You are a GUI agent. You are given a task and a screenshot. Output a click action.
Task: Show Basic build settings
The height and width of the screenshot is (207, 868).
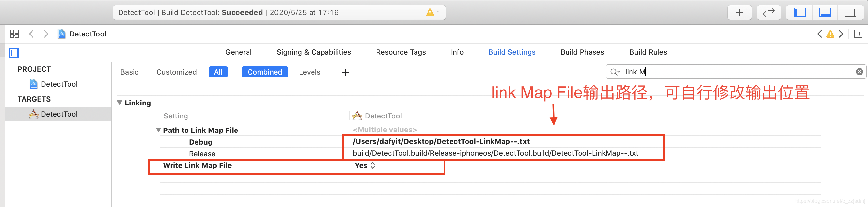point(129,72)
